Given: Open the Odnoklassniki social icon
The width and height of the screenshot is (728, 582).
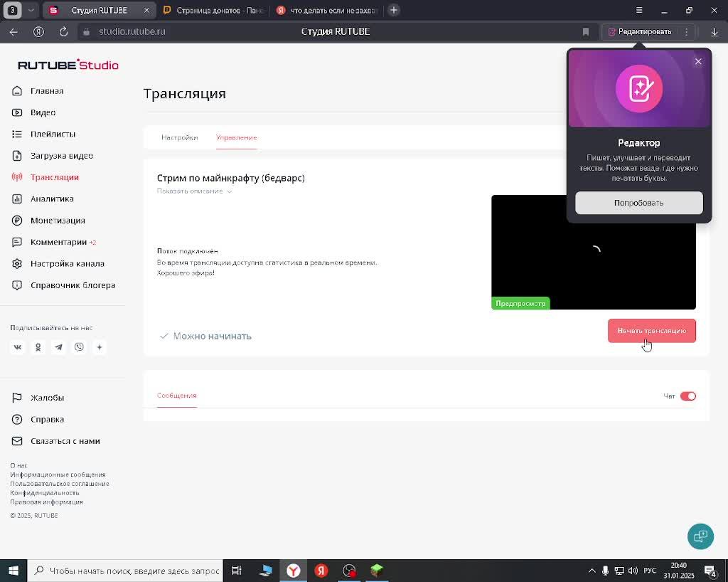Looking at the screenshot, I should [x=38, y=347].
